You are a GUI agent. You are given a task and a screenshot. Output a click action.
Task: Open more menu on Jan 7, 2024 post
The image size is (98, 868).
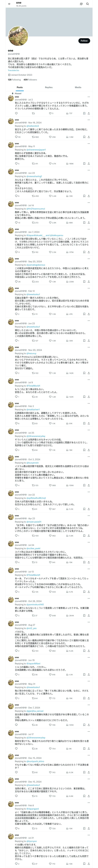coord(89,229)
